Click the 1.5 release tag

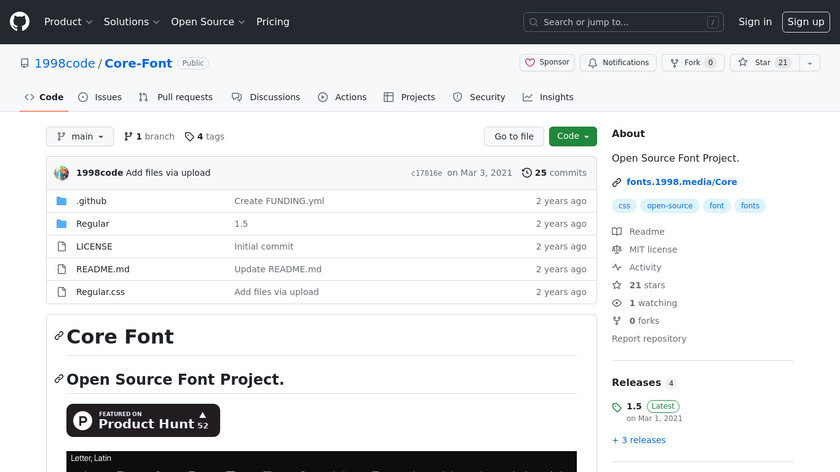tap(633, 407)
